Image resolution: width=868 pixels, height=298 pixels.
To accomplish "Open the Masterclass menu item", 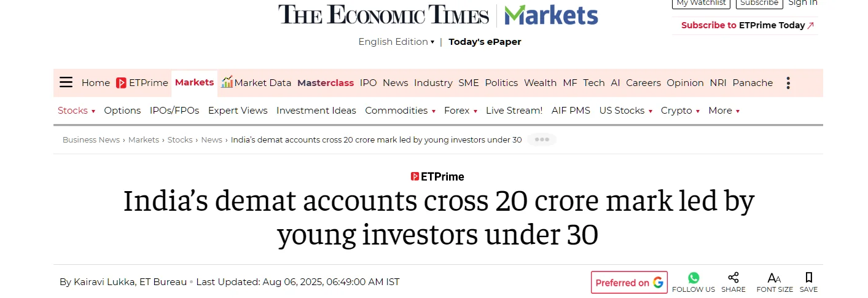I will coord(326,83).
